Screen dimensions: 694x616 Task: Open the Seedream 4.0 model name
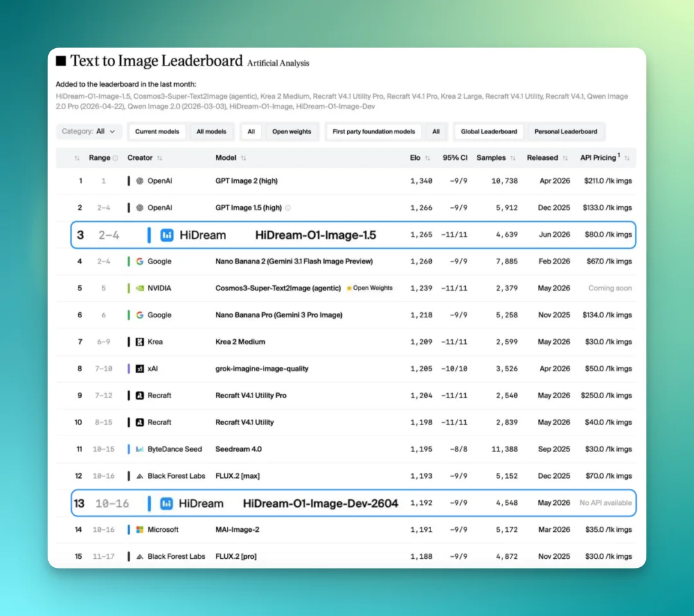tap(238, 449)
